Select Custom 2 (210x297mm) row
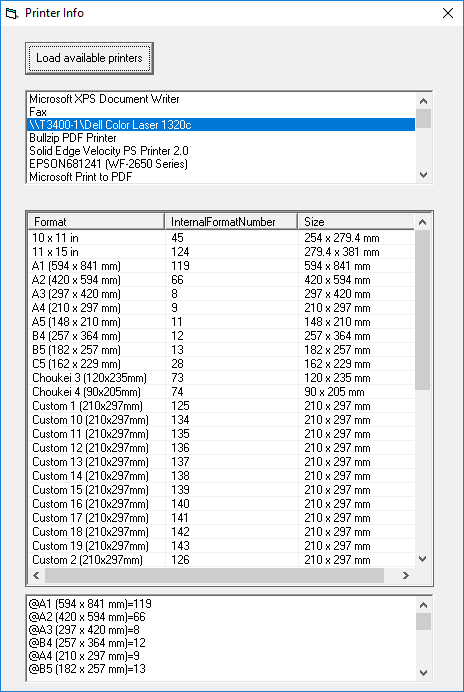Image resolution: width=464 pixels, height=692 pixels. click(222, 560)
